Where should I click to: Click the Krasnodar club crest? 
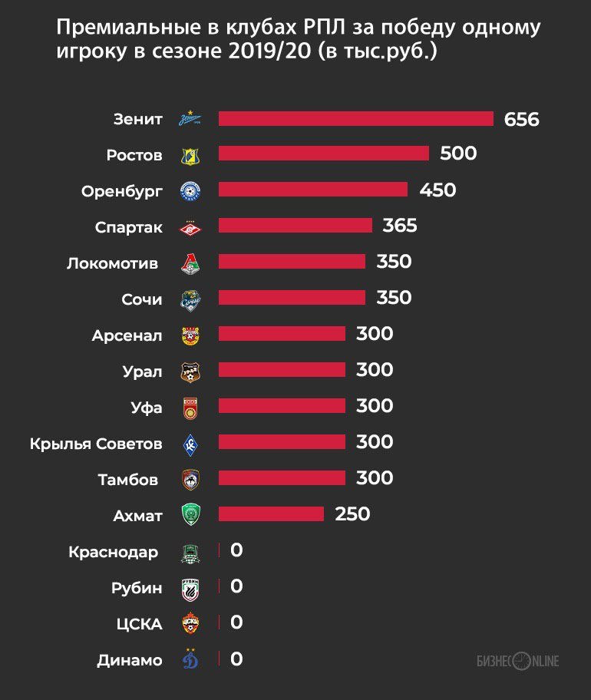tap(190, 551)
